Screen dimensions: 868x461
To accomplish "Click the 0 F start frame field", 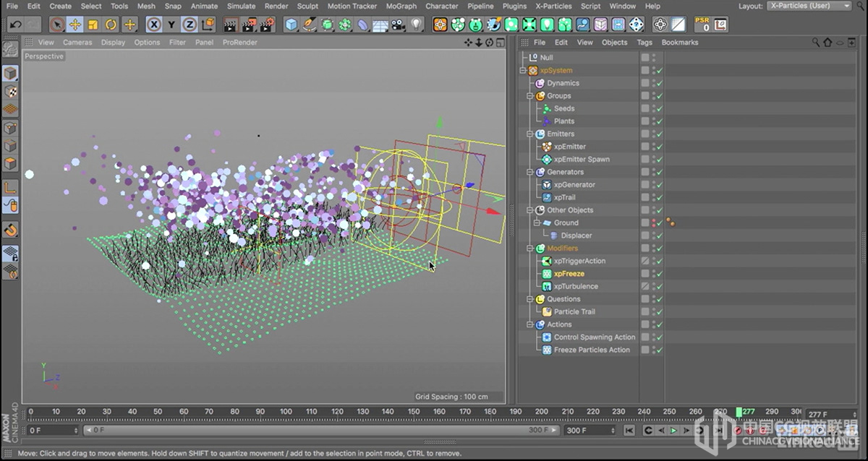I will point(52,431).
